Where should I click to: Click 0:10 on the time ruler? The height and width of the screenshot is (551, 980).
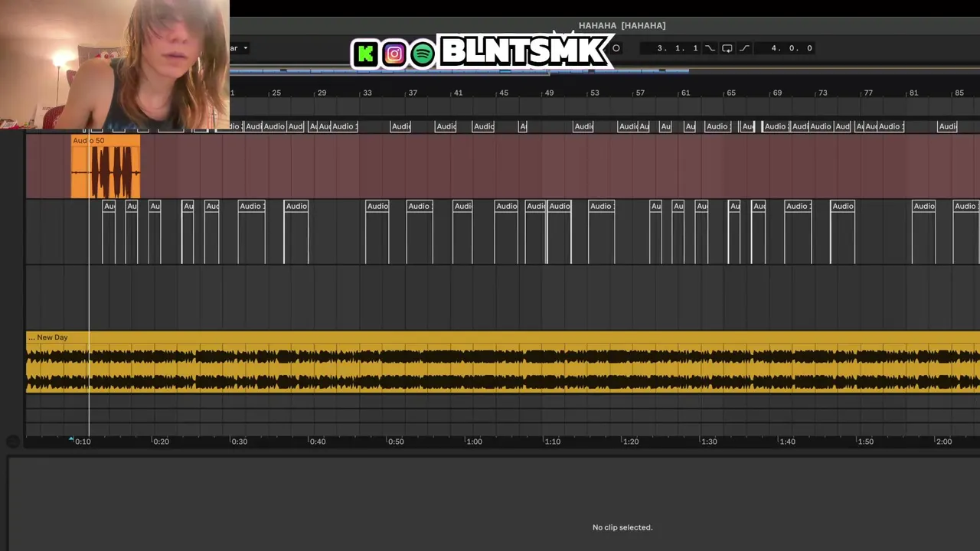click(x=83, y=442)
